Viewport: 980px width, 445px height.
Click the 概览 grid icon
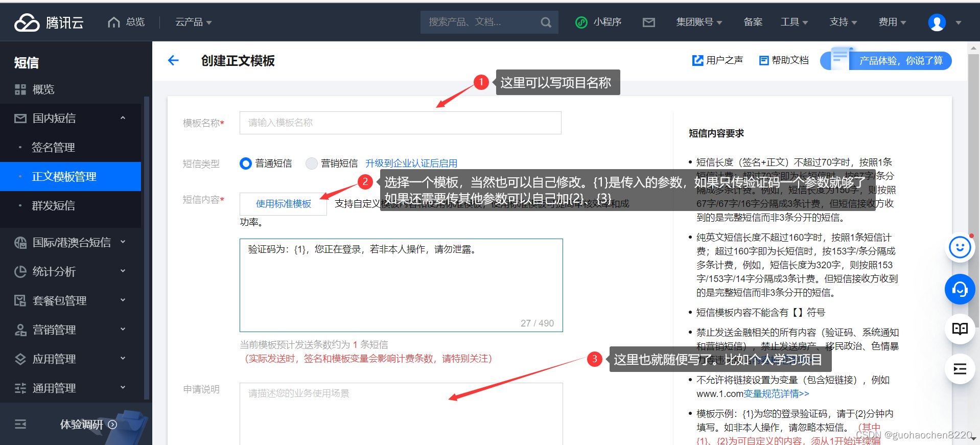pyautogui.click(x=20, y=89)
